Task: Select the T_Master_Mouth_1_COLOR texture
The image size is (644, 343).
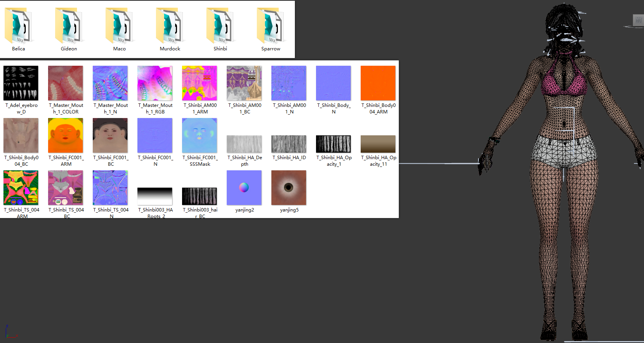Action: coord(65,83)
